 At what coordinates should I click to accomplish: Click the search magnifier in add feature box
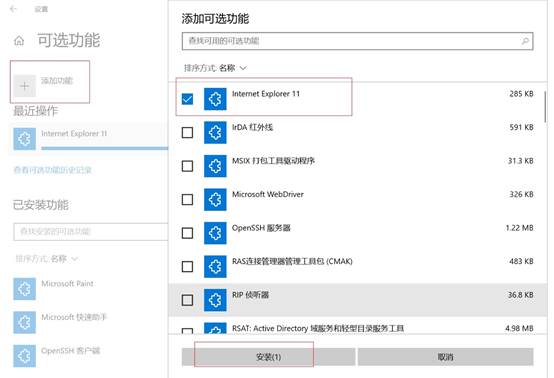(x=525, y=41)
